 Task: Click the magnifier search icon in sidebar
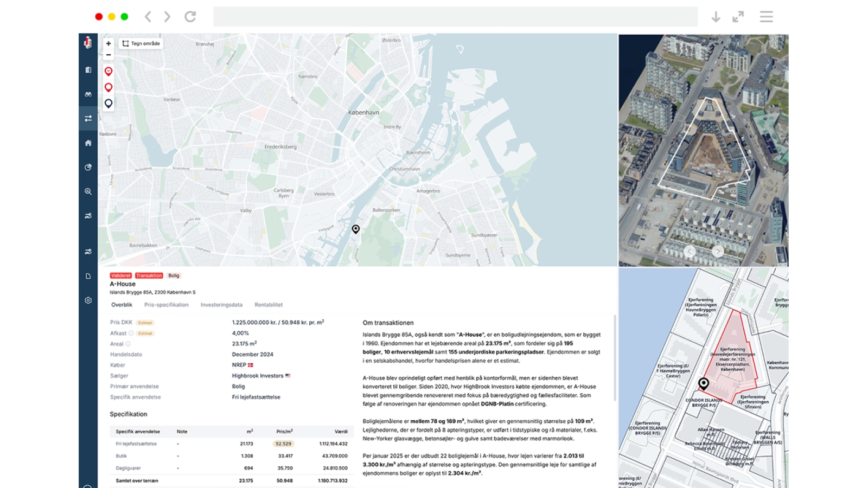(x=88, y=191)
